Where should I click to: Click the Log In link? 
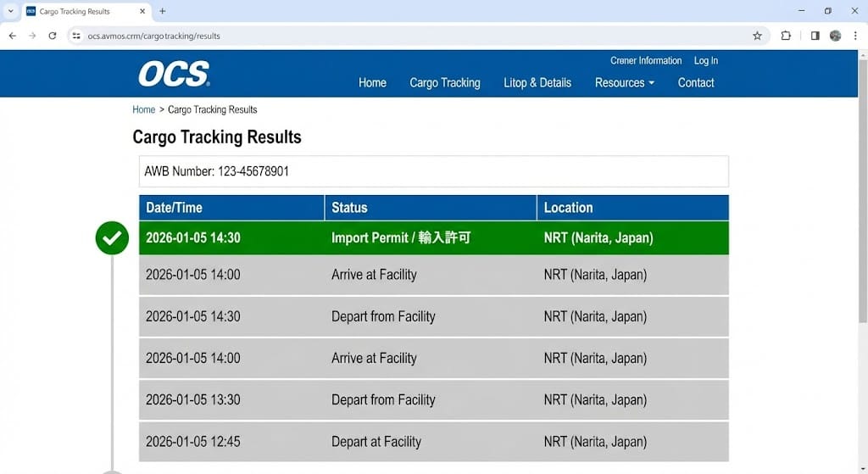706,60
